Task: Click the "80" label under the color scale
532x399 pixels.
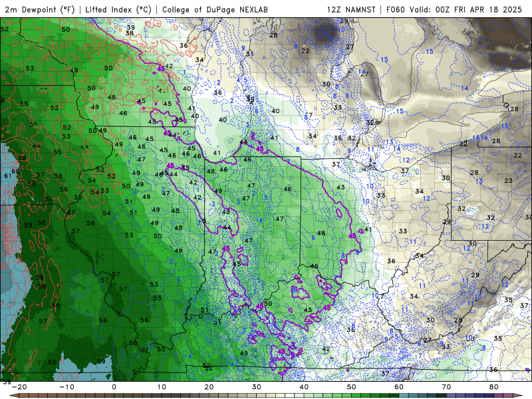Action: coord(494,387)
